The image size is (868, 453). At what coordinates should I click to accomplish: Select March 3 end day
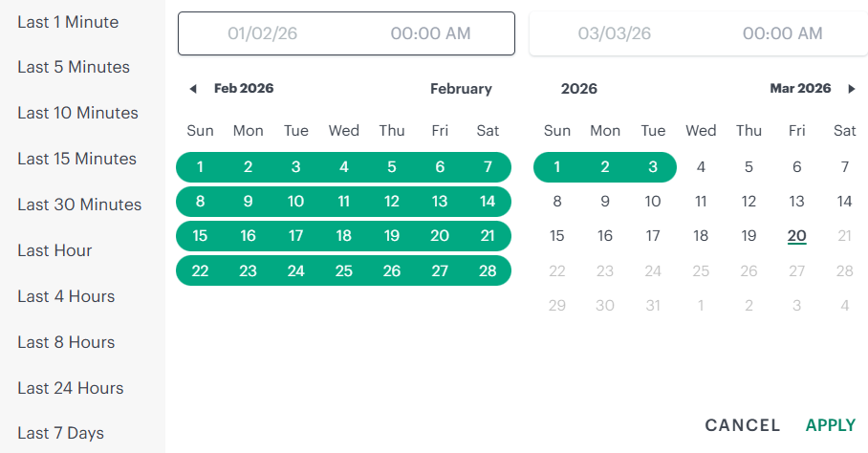coord(653,167)
